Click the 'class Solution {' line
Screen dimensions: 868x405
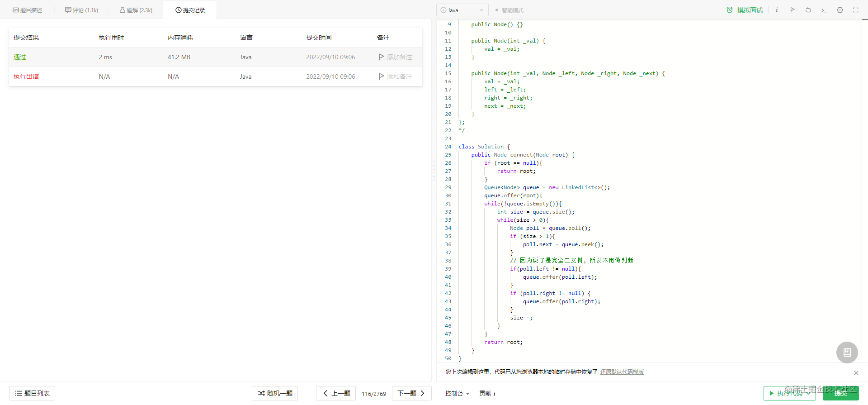pyautogui.click(x=484, y=147)
